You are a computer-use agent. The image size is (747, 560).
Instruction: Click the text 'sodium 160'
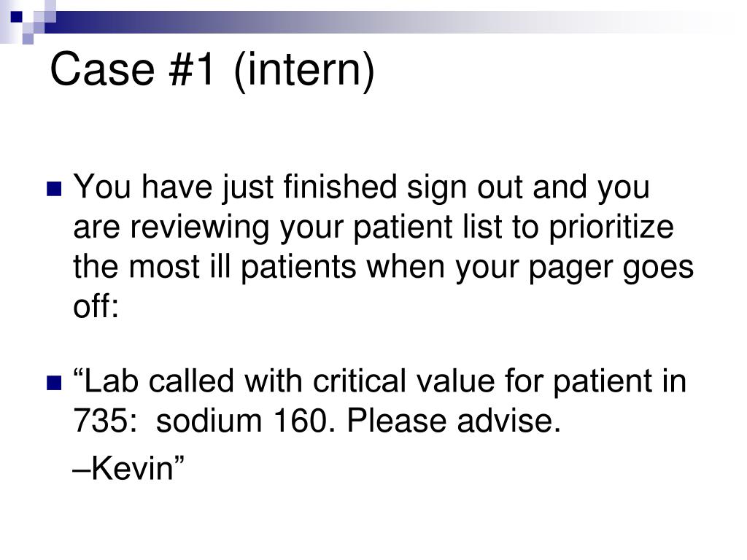point(242,421)
